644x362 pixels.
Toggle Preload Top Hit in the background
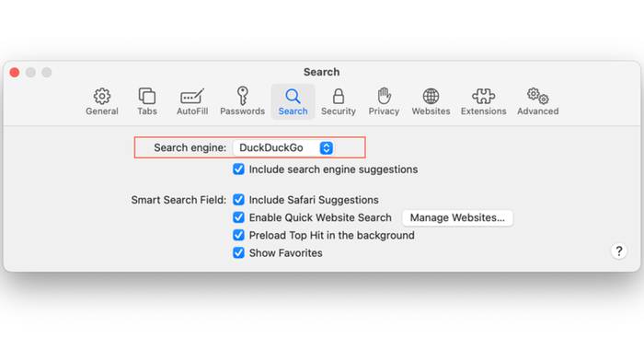238,235
